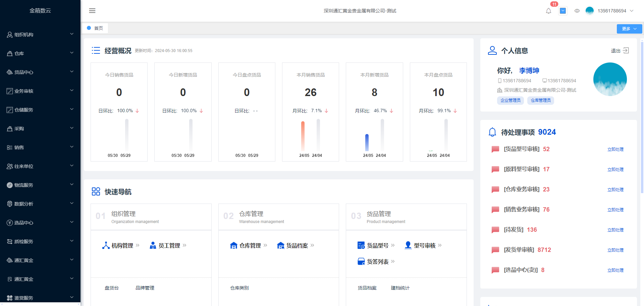Click the flag icon beside 选品中心(卖)
This screenshot has height=306, width=644.
(495, 270)
